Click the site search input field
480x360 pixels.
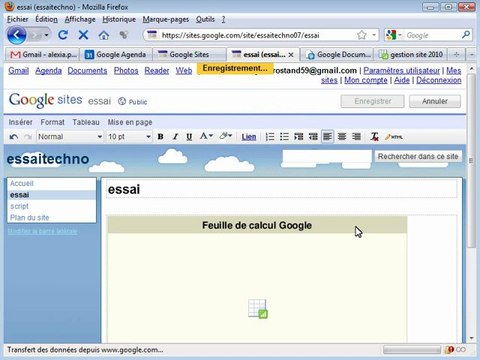pos(327,156)
